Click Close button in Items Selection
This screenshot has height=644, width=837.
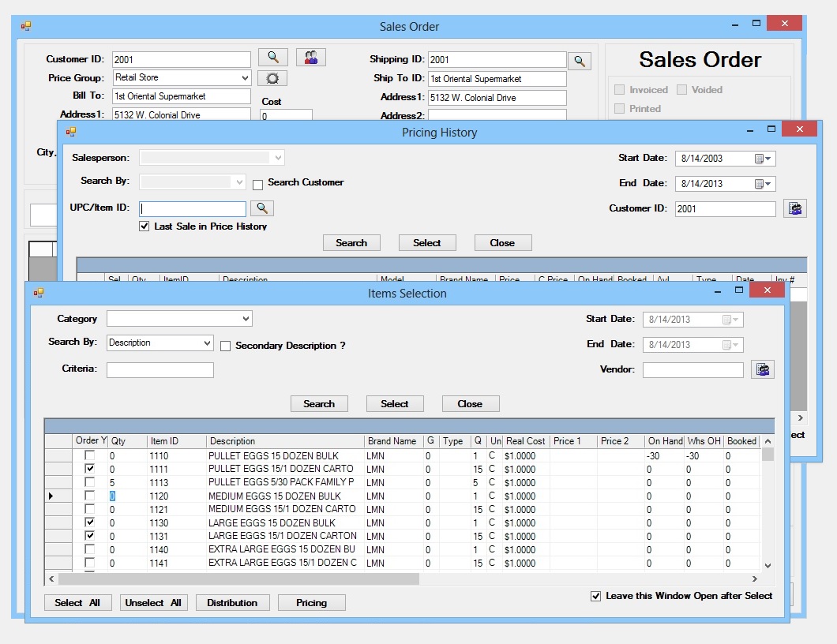471,404
